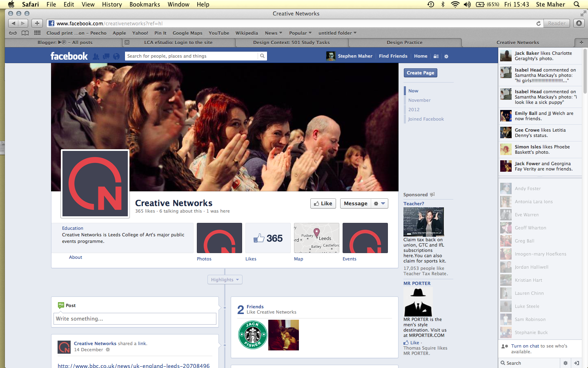Open account settings gear in Facebook top bar
Image resolution: width=588 pixels, height=368 pixels.
[446, 56]
